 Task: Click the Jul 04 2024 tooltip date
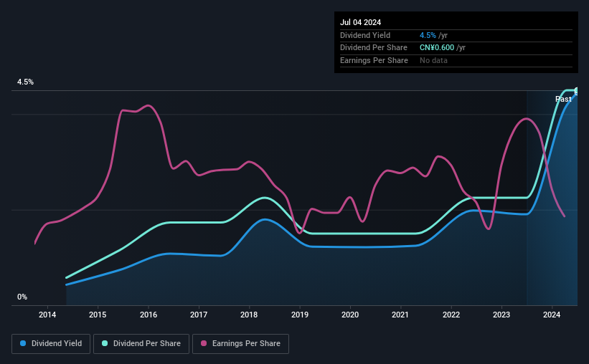pyautogui.click(x=360, y=22)
